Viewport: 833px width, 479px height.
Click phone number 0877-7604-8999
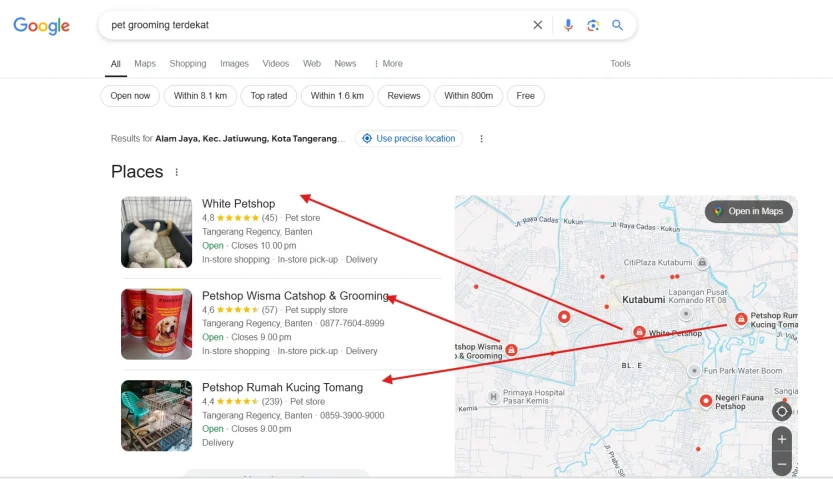352,323
